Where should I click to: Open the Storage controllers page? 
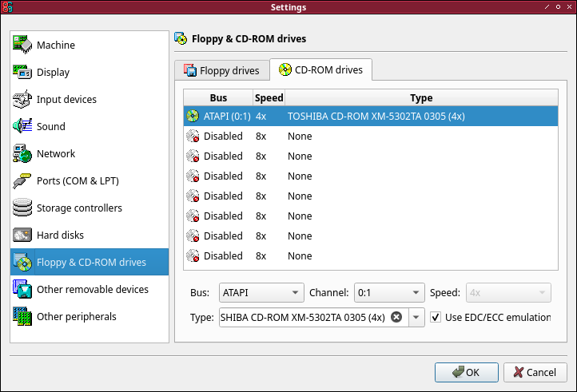click(90, 208)
